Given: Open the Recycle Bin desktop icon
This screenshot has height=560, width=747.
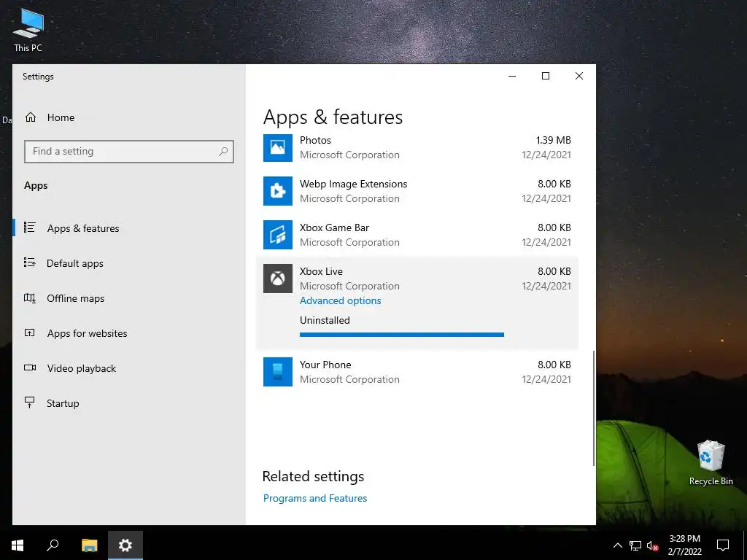Looking at the screenshot, I should pos(711,462).
